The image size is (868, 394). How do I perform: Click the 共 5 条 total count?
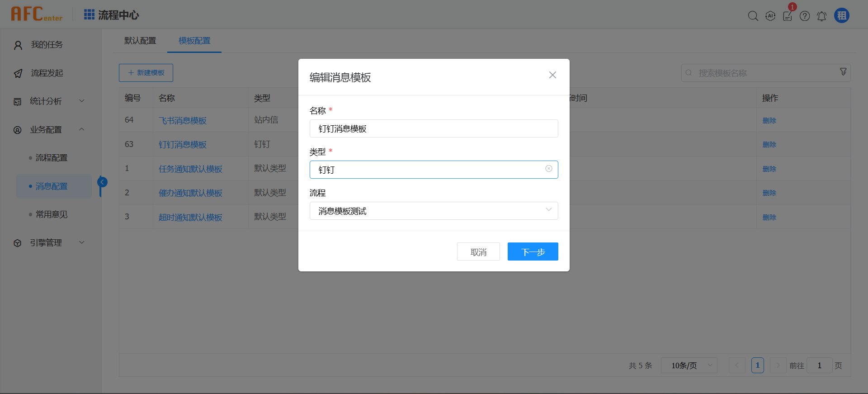[641, 366]
